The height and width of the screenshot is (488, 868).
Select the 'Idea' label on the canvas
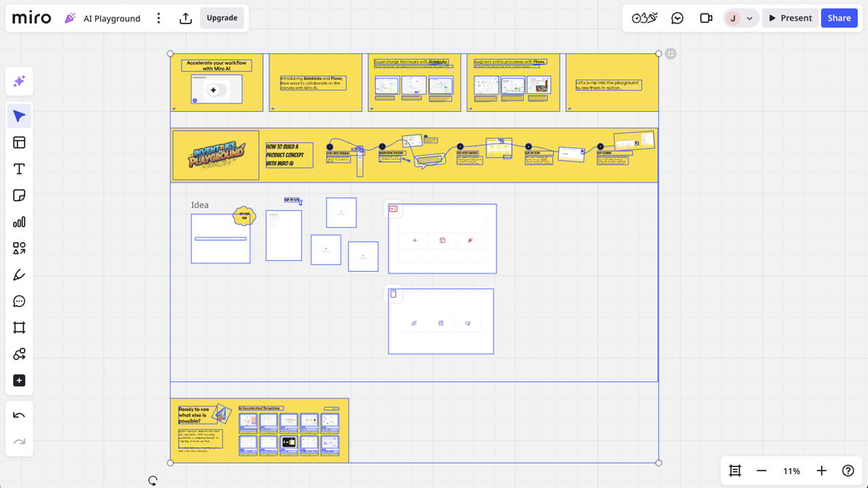[200, 205]
